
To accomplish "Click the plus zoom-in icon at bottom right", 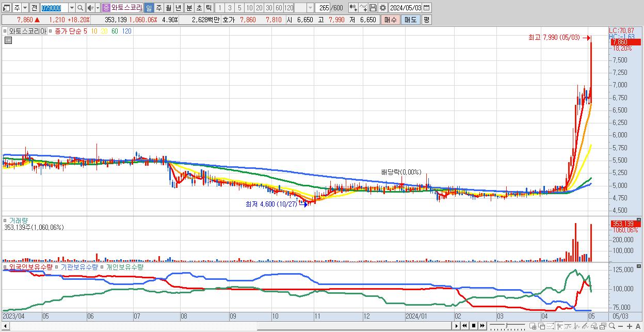I will [630, 326].
